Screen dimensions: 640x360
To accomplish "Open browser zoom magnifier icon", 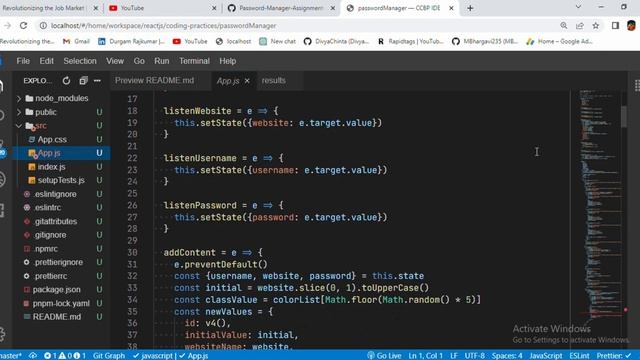I will pyautogui.click(x=564, y=25).
